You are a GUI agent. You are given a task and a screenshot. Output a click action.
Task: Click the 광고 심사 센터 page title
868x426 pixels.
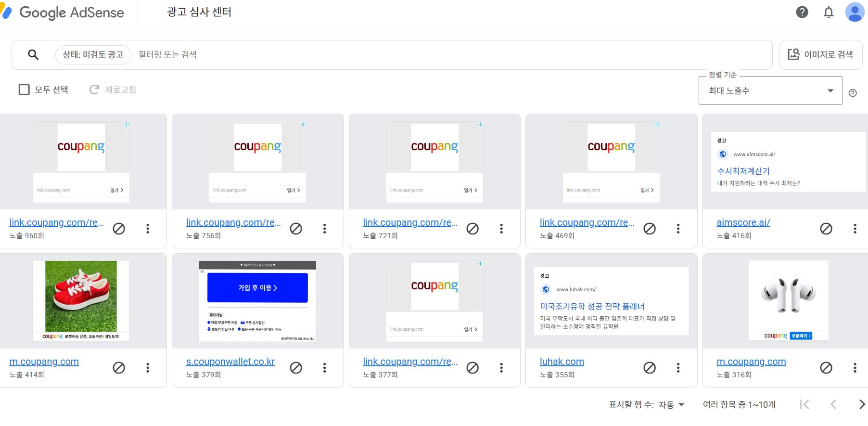click(199, 12)
